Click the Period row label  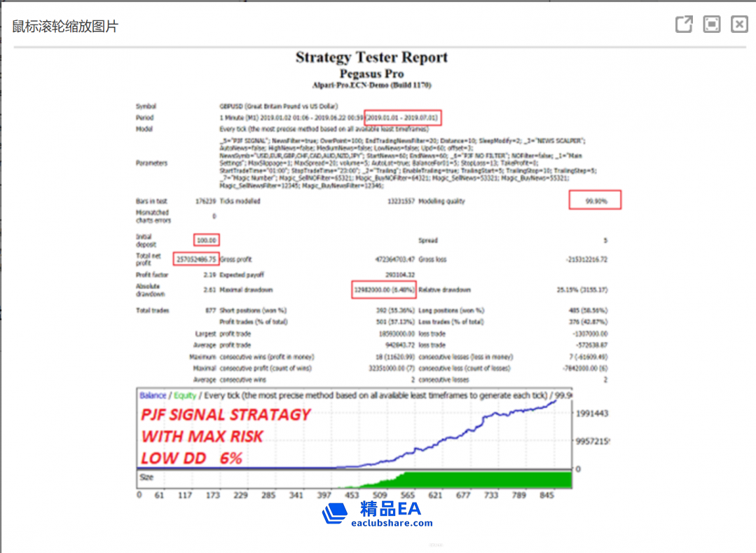coord(144,118)
